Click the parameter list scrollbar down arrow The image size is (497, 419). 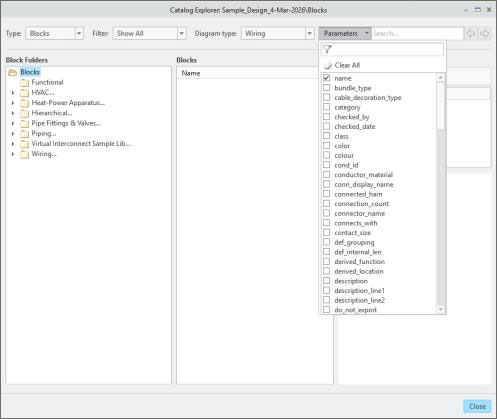[x=441, y=309]
